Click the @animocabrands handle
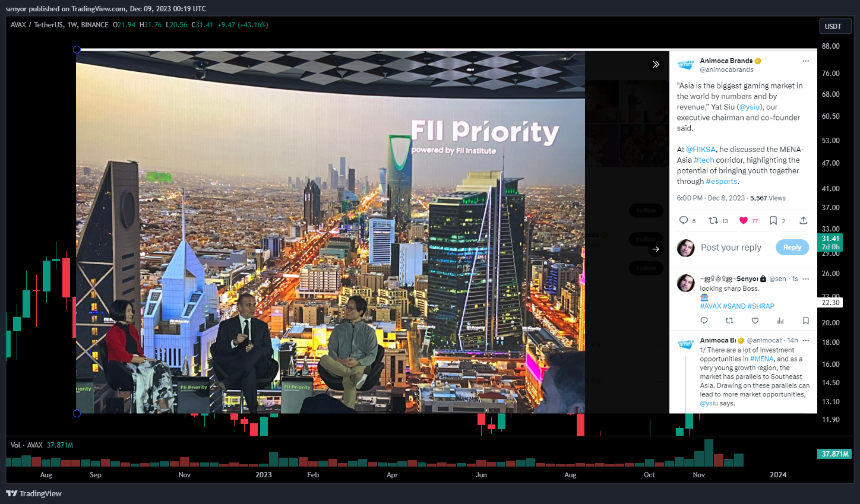The image size is (860, 504). point(726,70)
